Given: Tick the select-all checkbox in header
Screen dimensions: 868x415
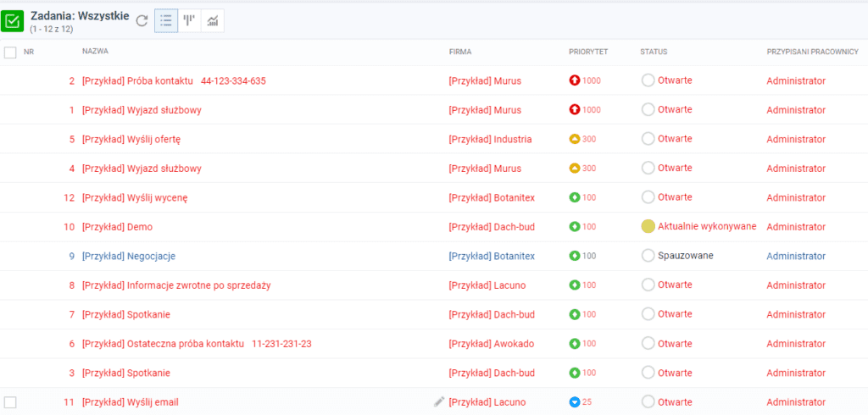Looking at the screenshot, I should [x=10, y=53].
